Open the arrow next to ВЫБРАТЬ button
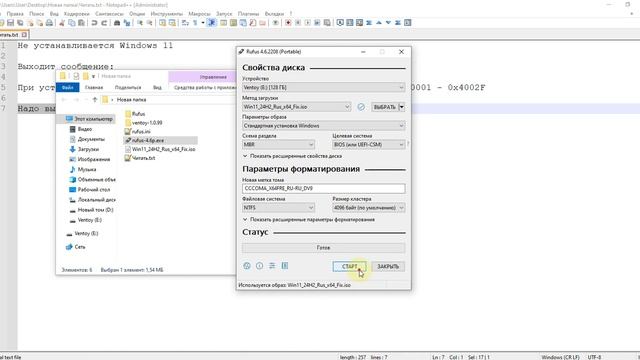640x360 pixels. tap(402, 107)
